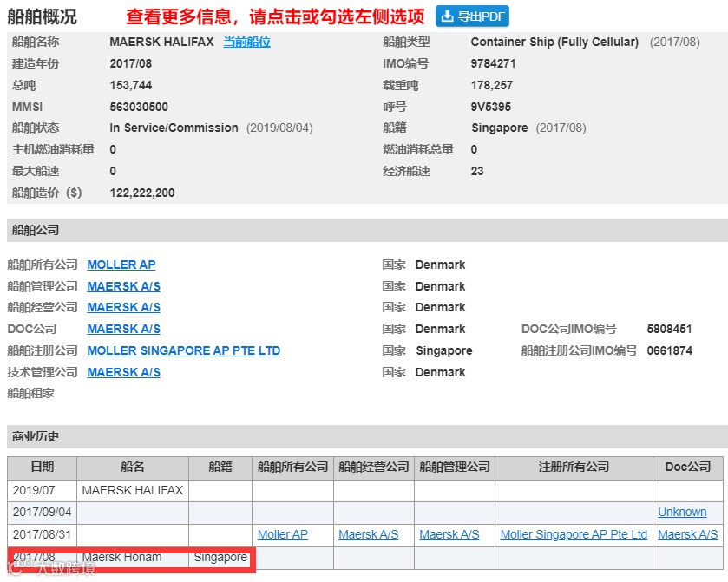Click the 船舶概况 page title
The width and height of the screenshot is (728, 582).
[43, 16]
